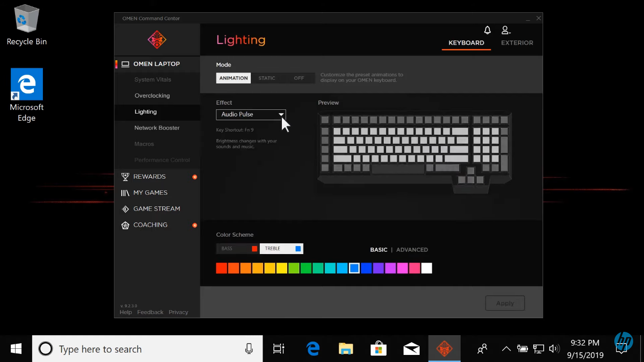Switch color scheme to ADVANCED
The height and width of the screenshot is (362, 644).
(412, 250)
